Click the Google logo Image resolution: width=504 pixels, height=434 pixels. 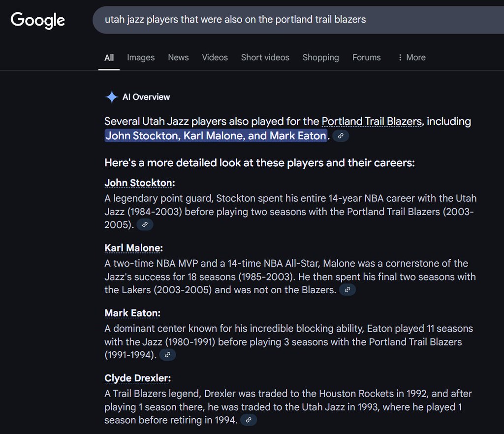38,20
